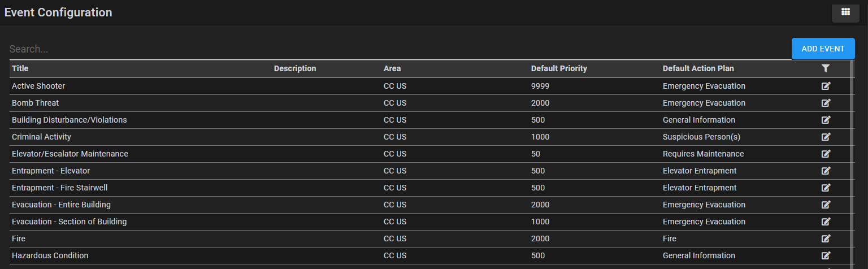Click the ADD EVENT button
This screenshot has width=868, height=269.
tap(823, 49)
